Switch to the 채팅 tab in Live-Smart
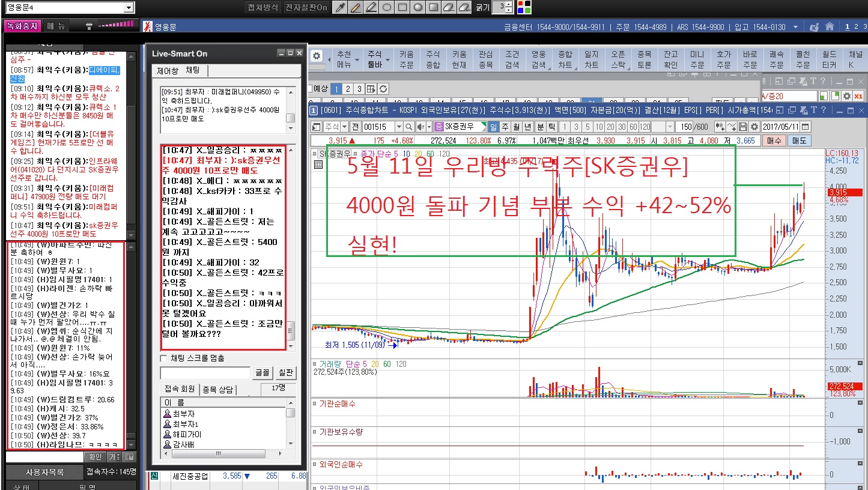The width and height of the screenshot is (868, 490). tap(193, 71)
